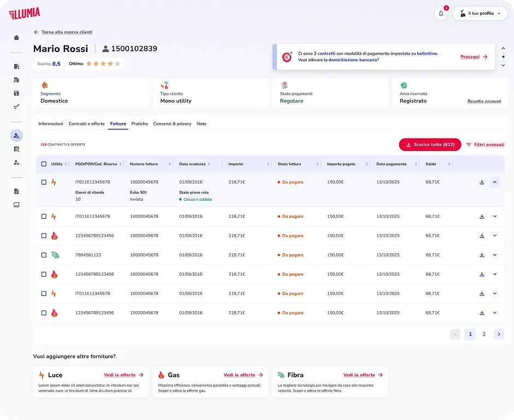
Task: Click Vedi le offerte for Fibra
Action: coord(363,375)
